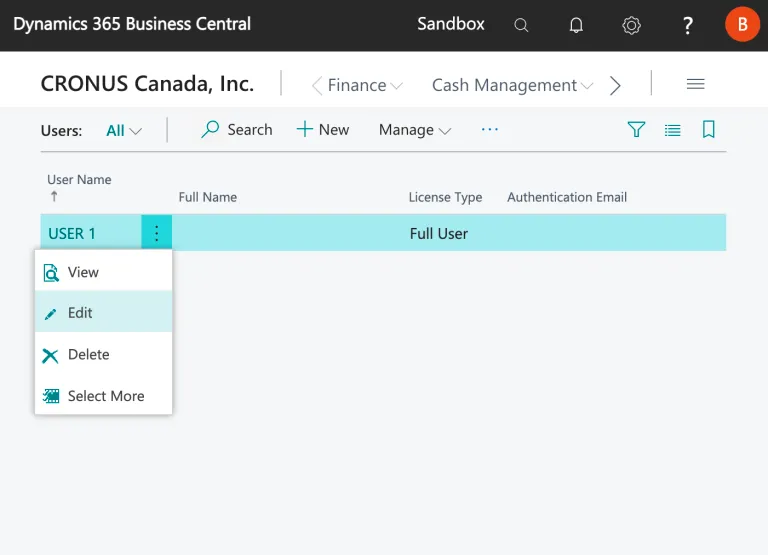Viewport: 768px width, 555px height.
Task: Create a New user
Action: pos(323,129)
